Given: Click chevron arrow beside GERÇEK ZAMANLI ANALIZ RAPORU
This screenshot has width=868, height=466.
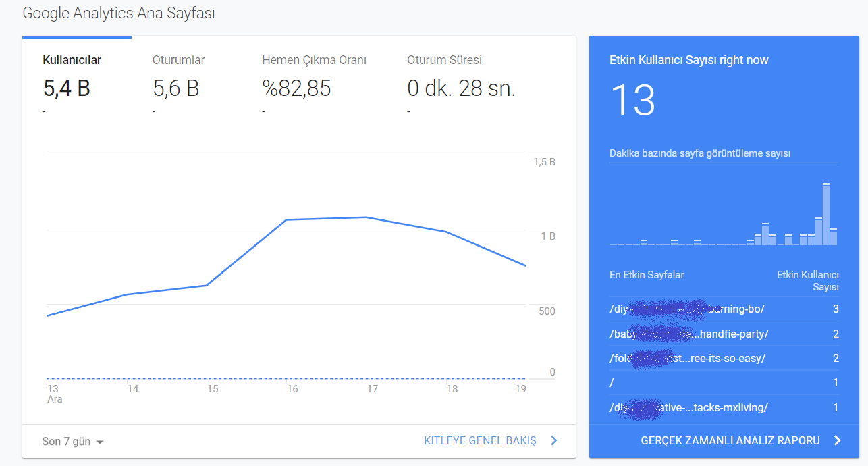Looking at the screenshot, I should (x=838, y=441).
